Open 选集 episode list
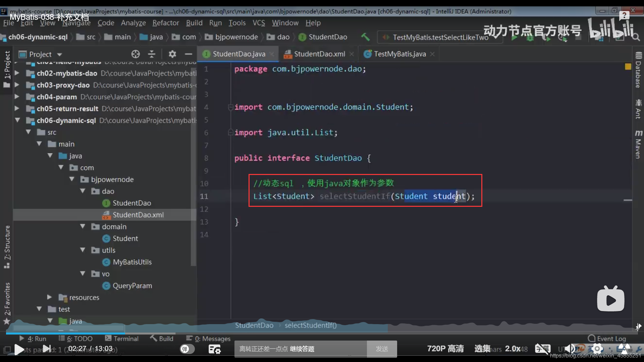Image resolution: width=644 pixels, height=362 pixels. click(x=483, y=349)
